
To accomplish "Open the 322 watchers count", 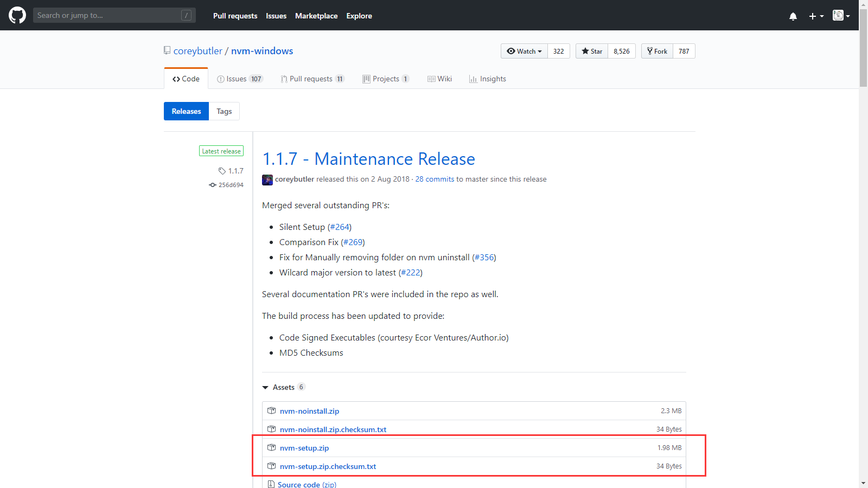I will pos(559,51).
